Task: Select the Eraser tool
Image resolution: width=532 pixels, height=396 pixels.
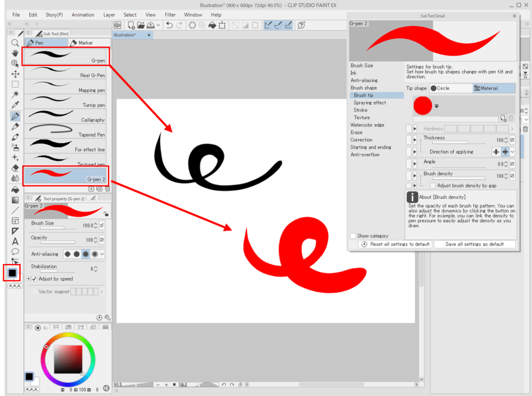Action: pyautogui.click(x=15, y=168)
